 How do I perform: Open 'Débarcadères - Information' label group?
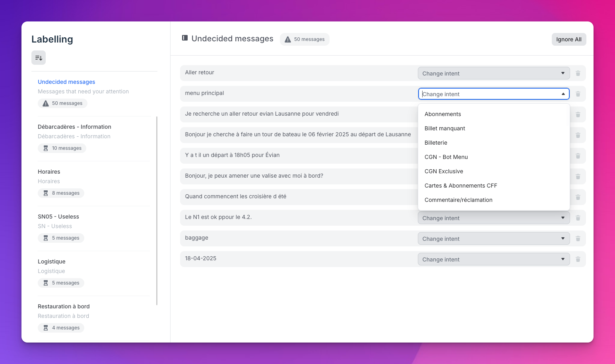coord(74,127)
